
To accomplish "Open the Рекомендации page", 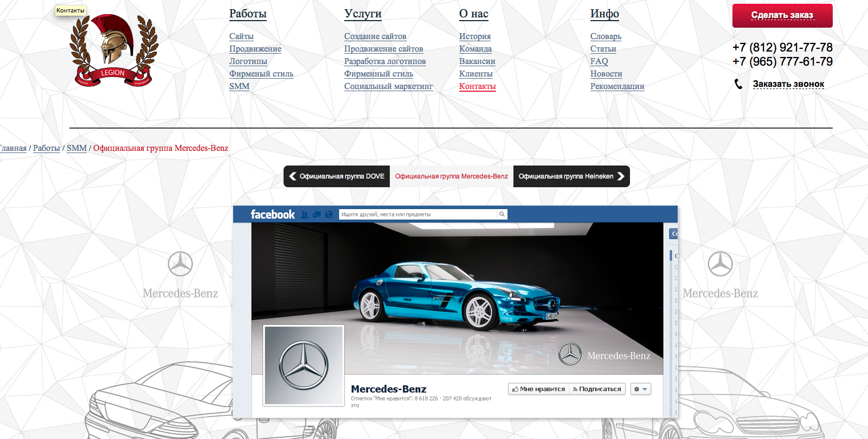I will [x=618, y=86].
